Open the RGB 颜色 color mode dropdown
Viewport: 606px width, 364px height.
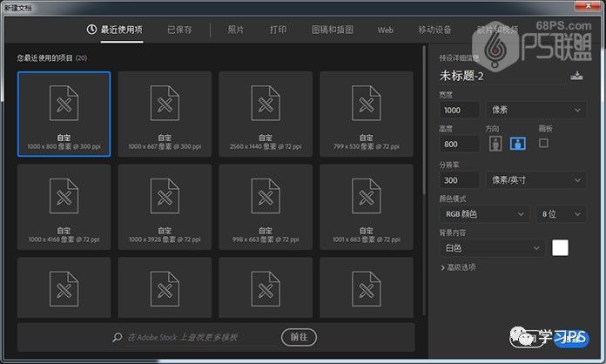tap(483, 213)
